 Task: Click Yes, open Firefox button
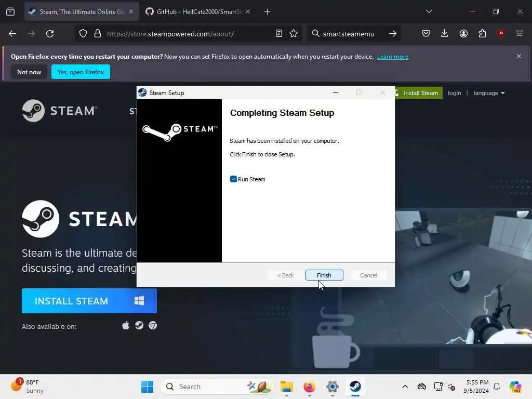pos(81,72)
